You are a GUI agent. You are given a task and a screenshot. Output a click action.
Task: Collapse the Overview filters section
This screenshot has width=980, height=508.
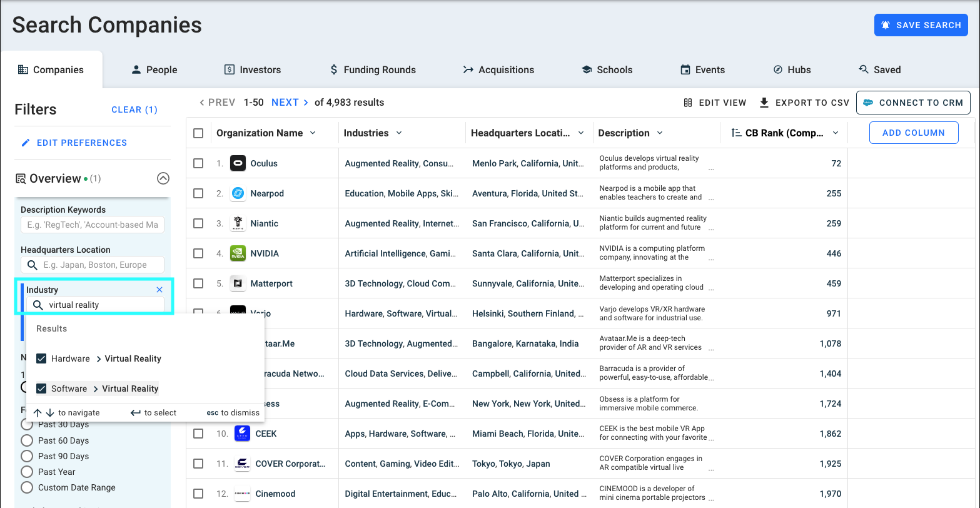click(x=163, y=178)
